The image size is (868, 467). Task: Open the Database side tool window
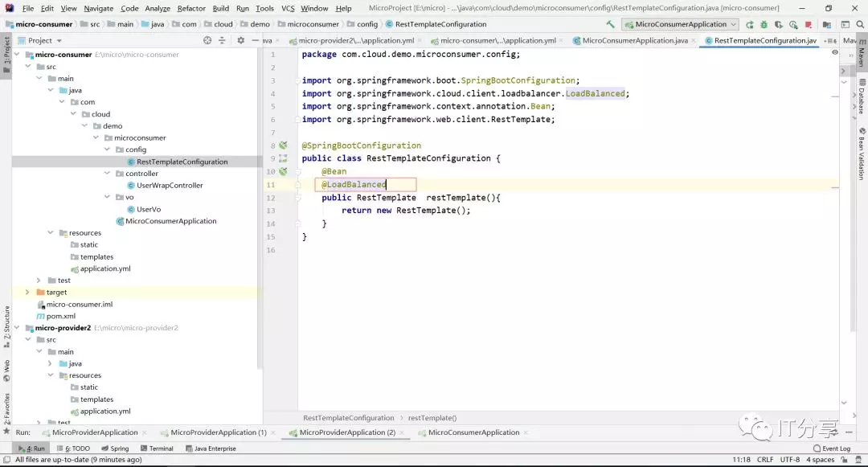pyautogui.click(x=862, y=97)
